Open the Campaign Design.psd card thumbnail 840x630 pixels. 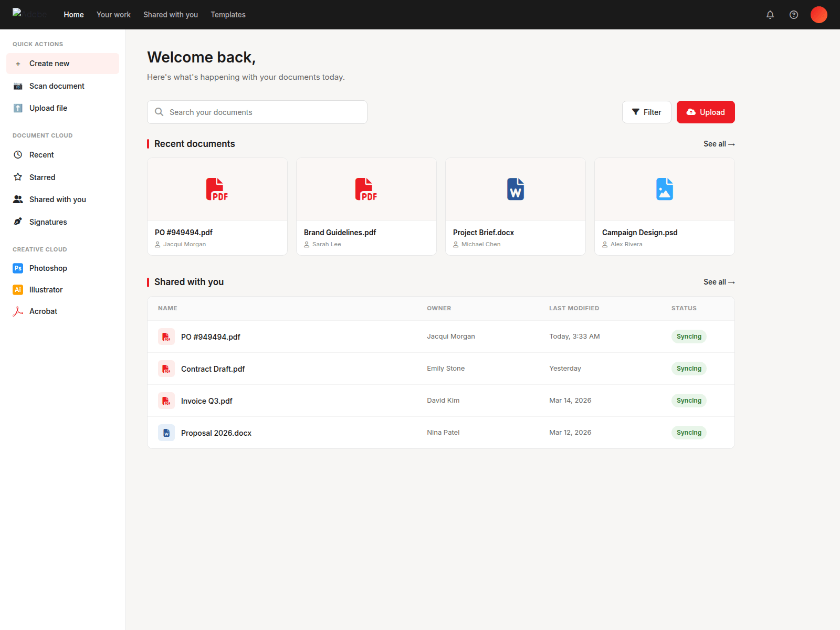(x=665, y=190)
